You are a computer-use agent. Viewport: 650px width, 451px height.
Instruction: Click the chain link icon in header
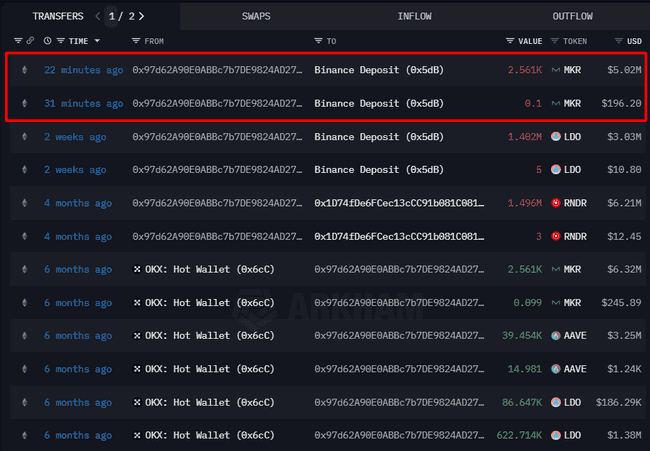[30, 41]
